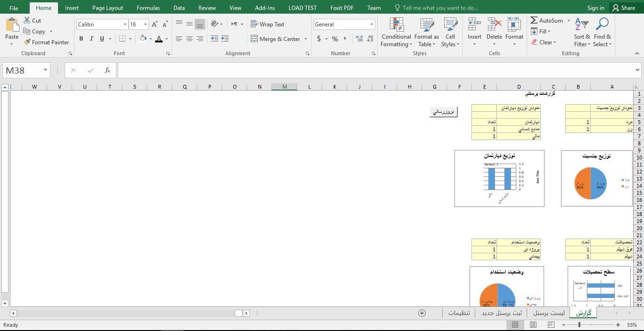Open Find & Select magnifier tool
Screen dimensions: 644x331
click(x=602, y=32)
